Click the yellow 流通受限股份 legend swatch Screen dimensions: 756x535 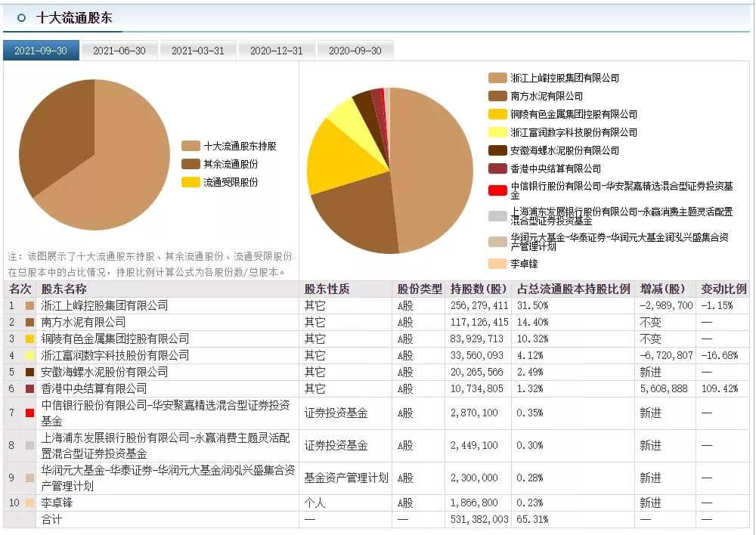[191, 182]
